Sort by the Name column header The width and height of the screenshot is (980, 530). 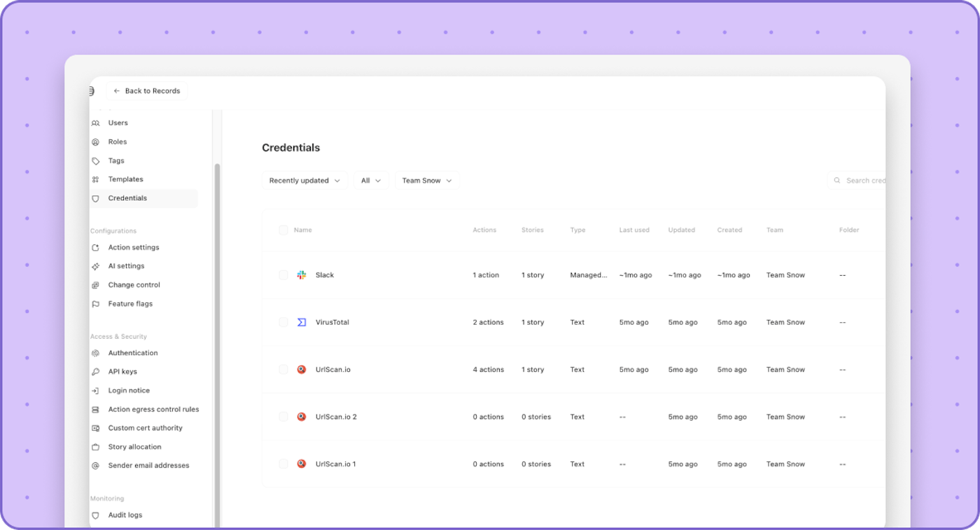(303, 230)
